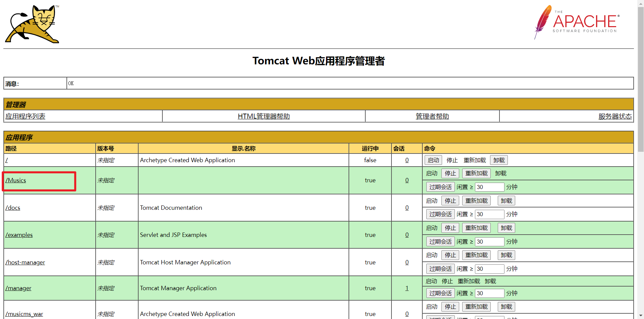Viewport: 644px width, 319px height.
Task: Open the /manager application link
Action: [18, 288]
